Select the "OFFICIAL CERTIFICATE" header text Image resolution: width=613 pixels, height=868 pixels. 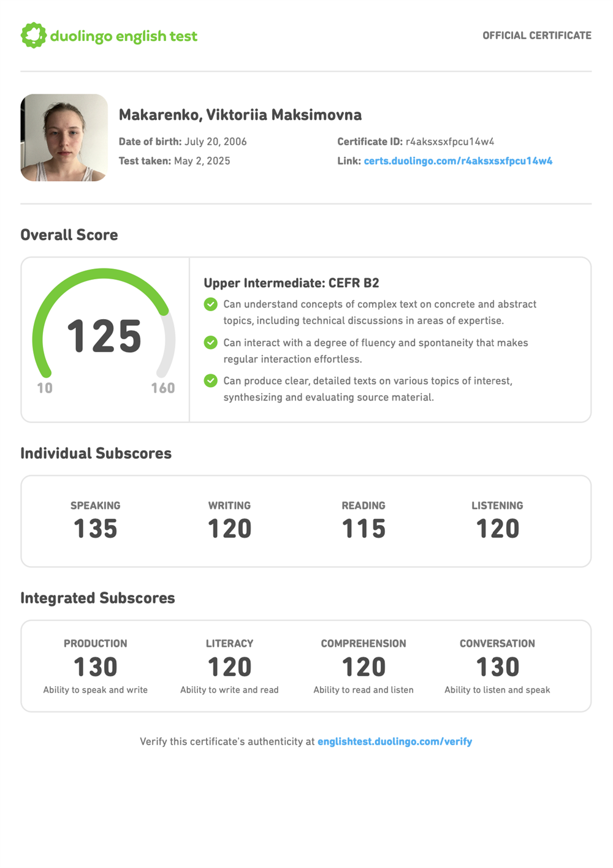click(x=537, y=36)
